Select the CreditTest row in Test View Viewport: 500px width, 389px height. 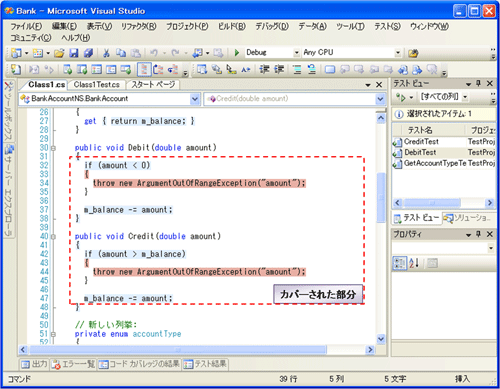pyautogui.click(x=444, y=142)
